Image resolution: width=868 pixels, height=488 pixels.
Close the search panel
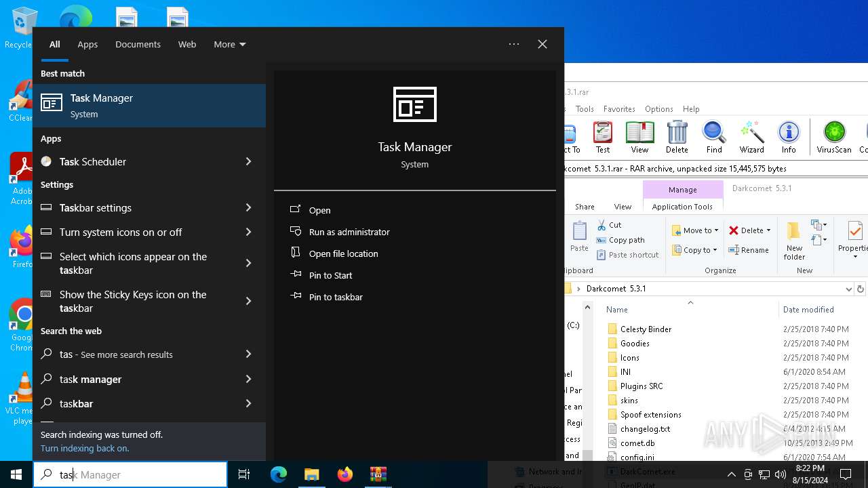coord(542,44)
